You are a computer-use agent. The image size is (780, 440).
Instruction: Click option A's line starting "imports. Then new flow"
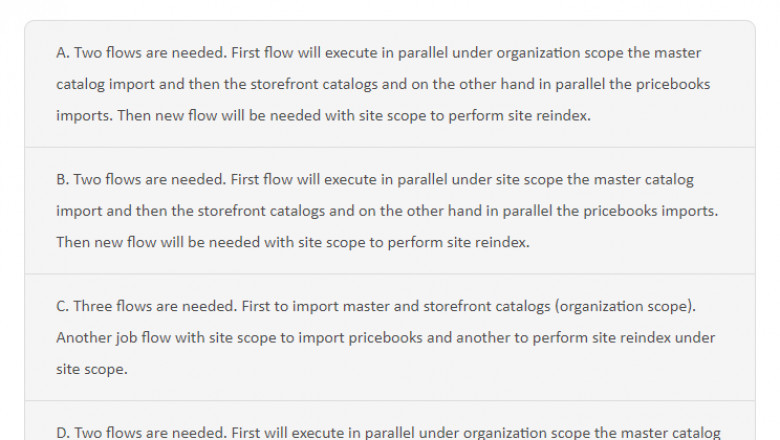tap(323, 116)
